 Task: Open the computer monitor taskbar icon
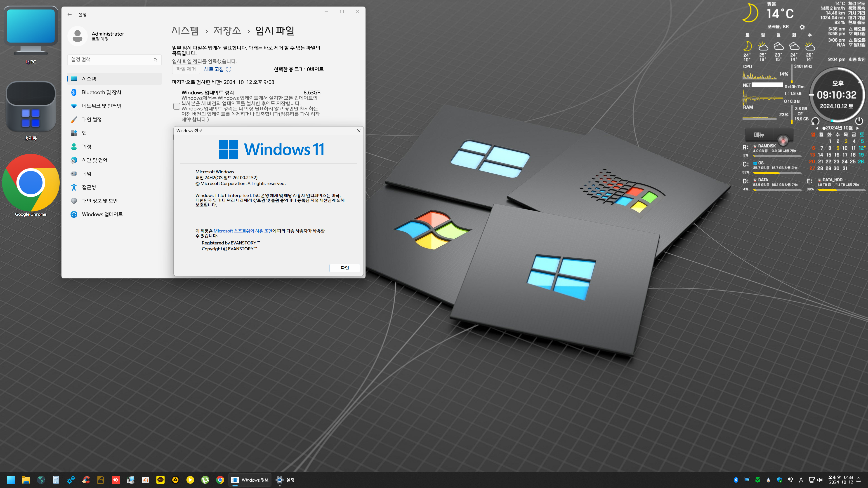click(130, 480)
